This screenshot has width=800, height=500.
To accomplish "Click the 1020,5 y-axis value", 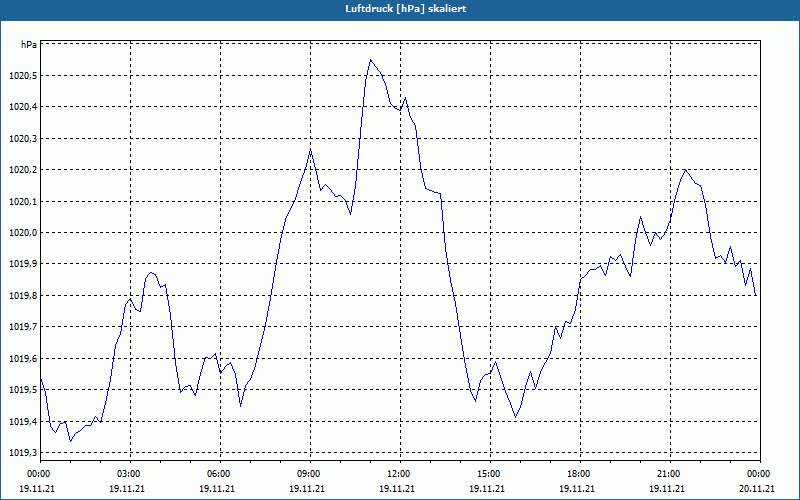I will coord(23,76).
